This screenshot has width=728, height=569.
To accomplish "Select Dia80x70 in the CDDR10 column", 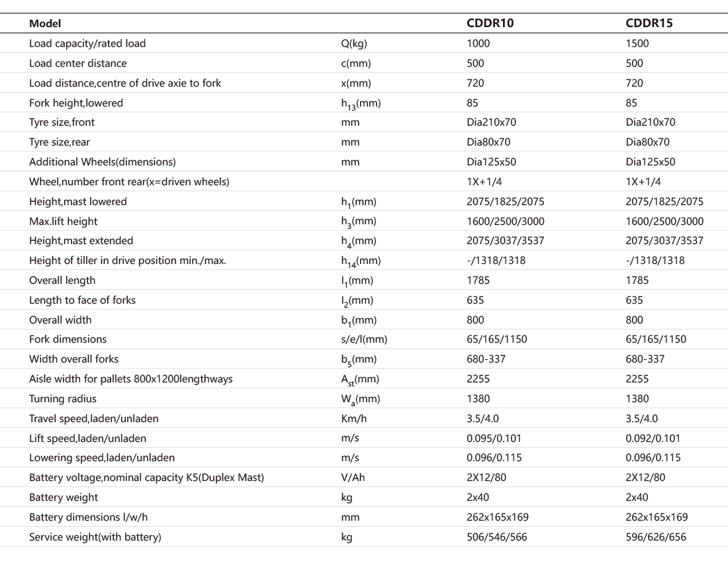I will (488, 142).
